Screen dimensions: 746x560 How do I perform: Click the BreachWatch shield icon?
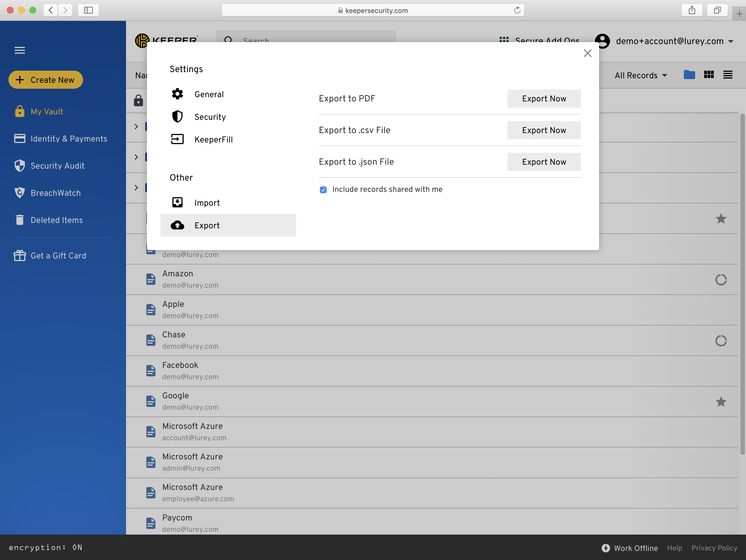click(19, 193)
